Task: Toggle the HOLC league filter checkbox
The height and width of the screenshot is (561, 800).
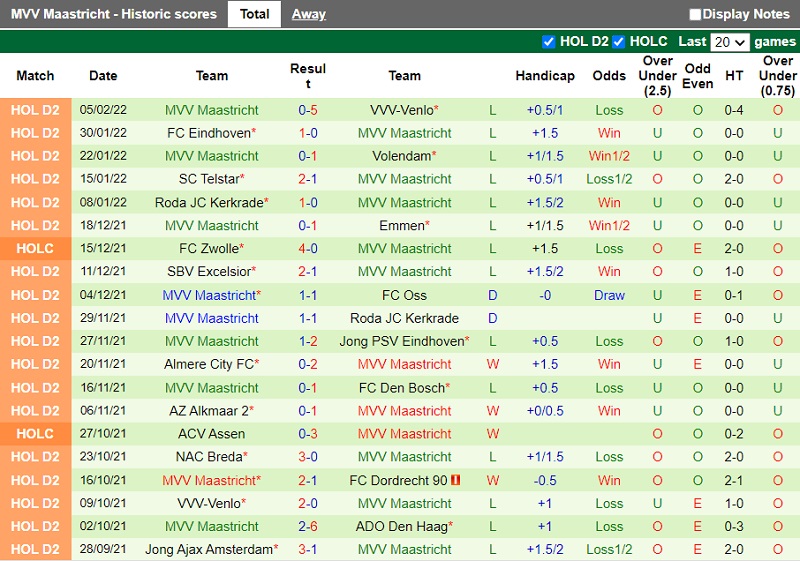Action: point(619,42)
